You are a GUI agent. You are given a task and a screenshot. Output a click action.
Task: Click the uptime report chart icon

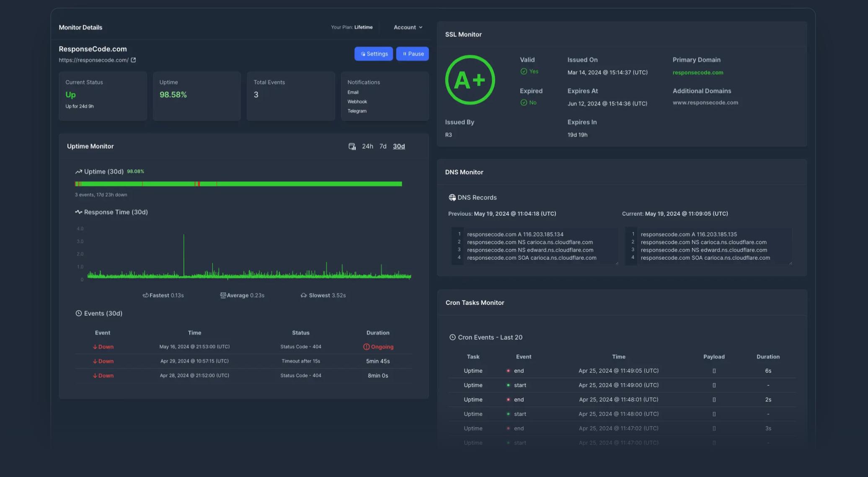tap(352, 146)
